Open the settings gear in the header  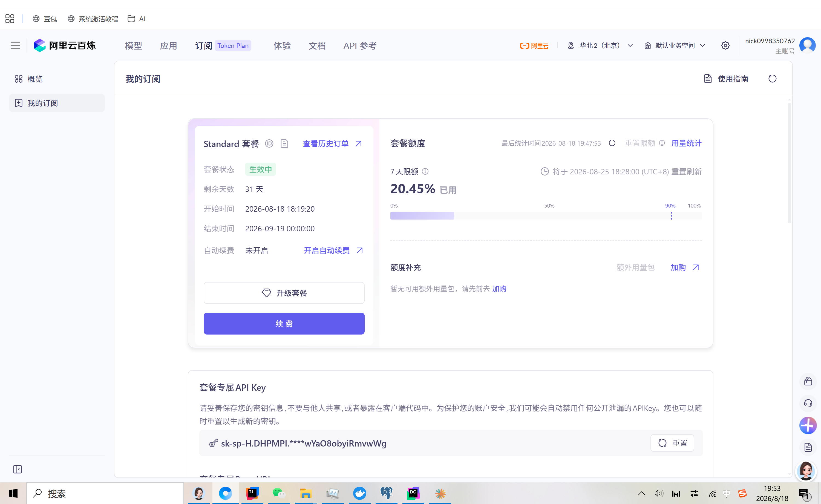pos(725,45)
